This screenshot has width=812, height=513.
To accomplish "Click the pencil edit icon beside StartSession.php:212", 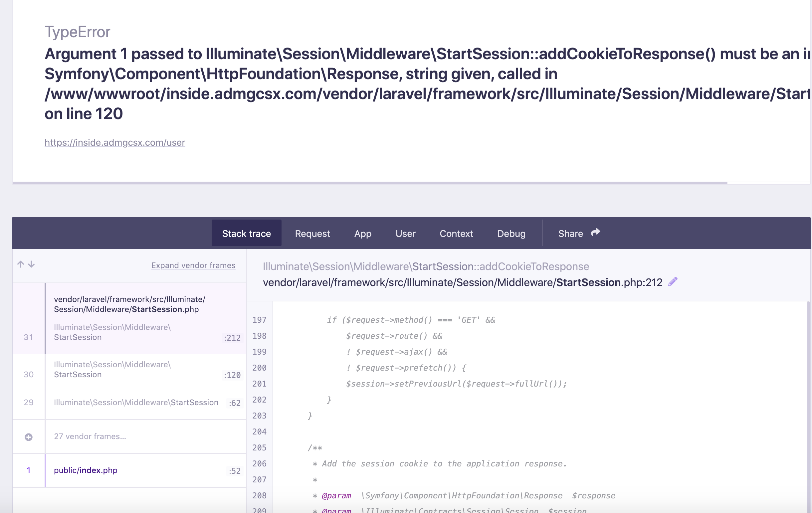I will coord(673,282).
